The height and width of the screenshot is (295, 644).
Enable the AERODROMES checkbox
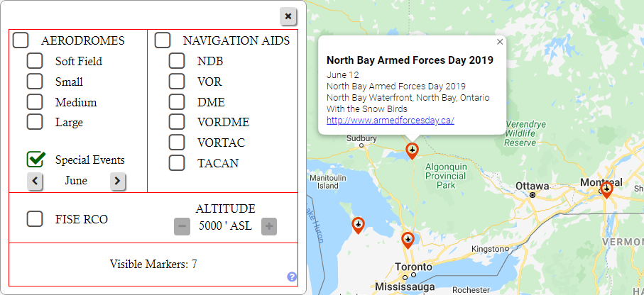pyautogui.click(x=21, y=40)
